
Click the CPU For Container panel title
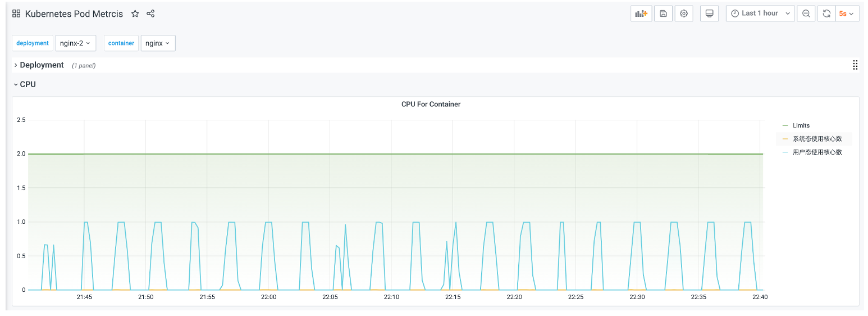431,104
